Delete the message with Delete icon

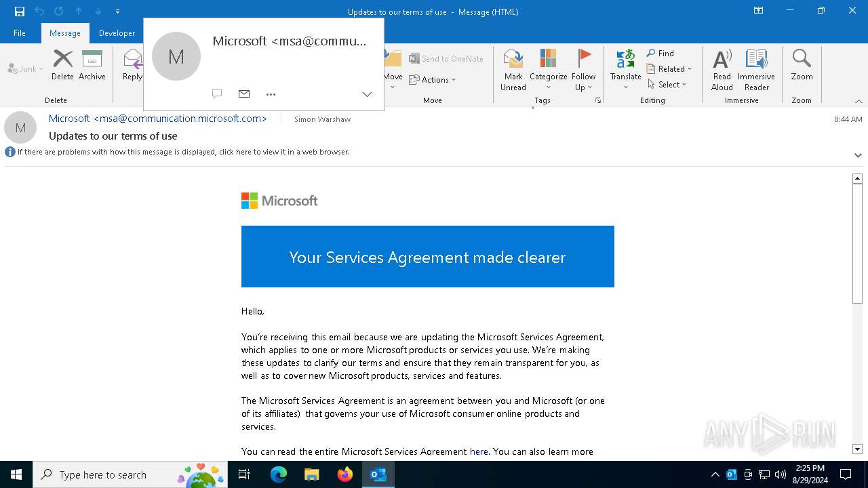click(62, 65)
